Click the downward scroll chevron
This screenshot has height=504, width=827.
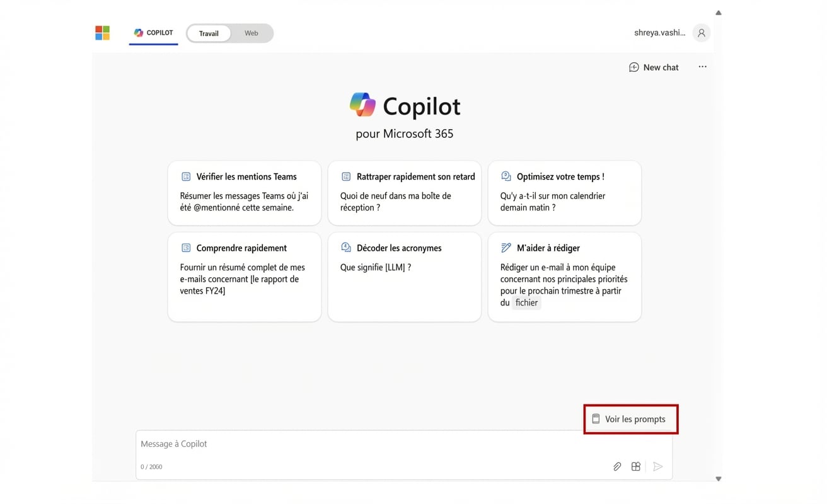coord(718,478)
